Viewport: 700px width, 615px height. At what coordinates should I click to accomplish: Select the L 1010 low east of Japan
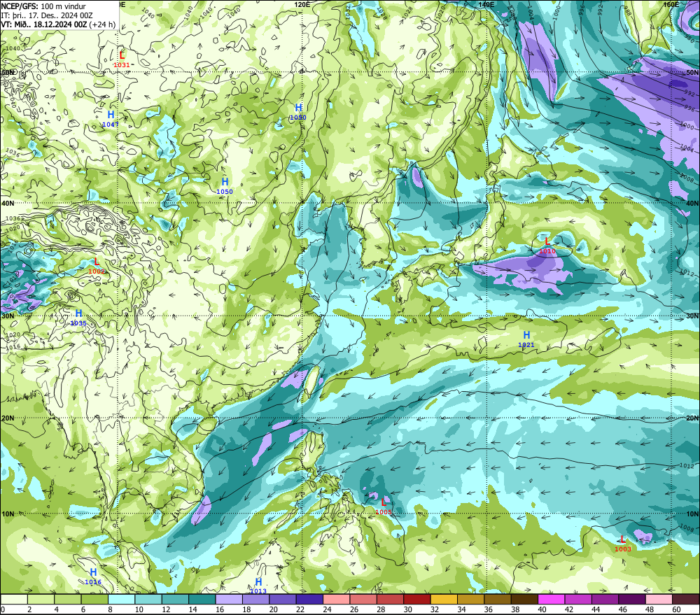pos(547,246)
